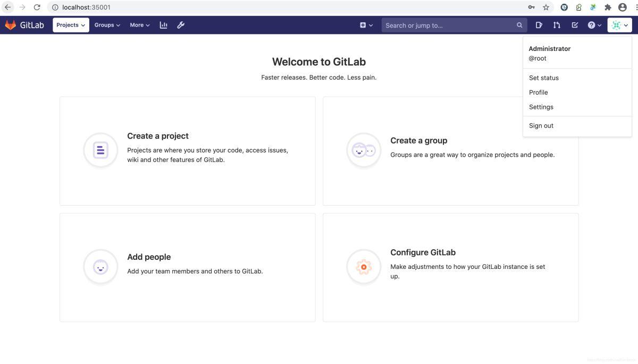The height and width of the screenshot is (364, 638).
Task: Expand the Projects dropdown
Action: point(71,25)
